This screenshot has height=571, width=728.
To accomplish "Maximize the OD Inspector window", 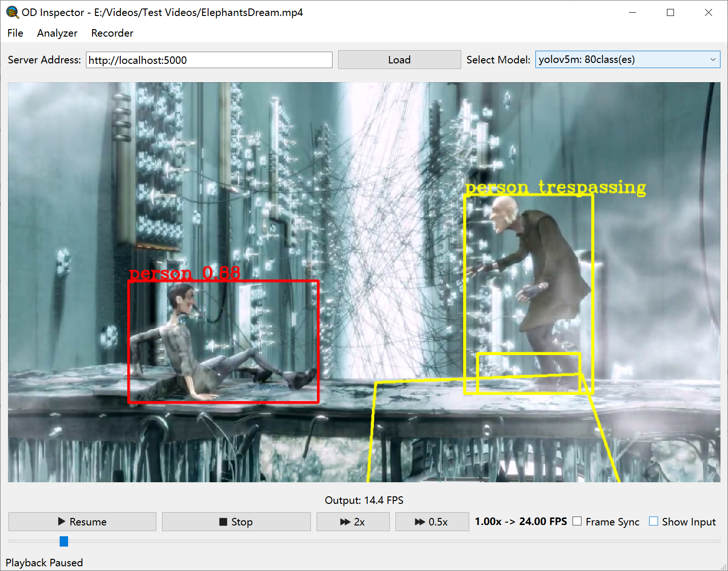I will click(671, 13).
